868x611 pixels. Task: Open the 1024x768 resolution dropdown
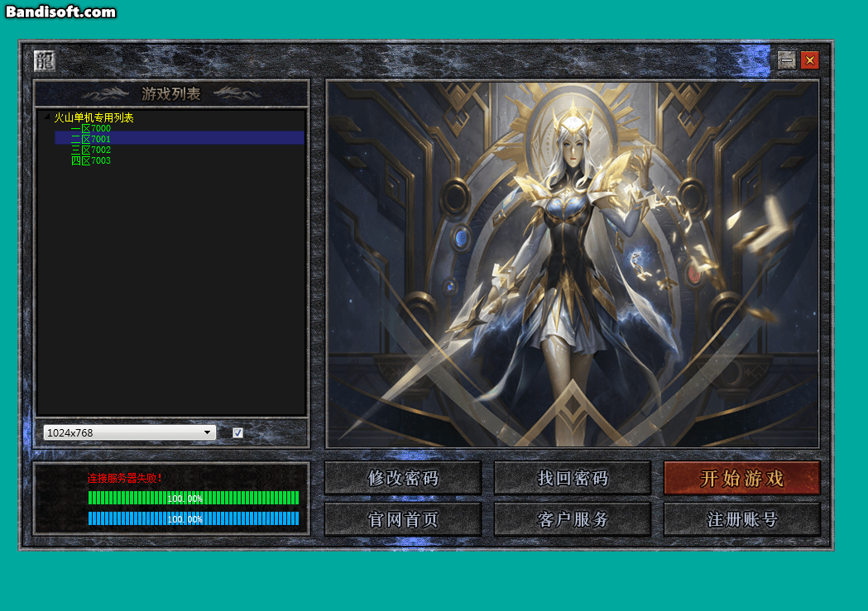click(130, 432)
